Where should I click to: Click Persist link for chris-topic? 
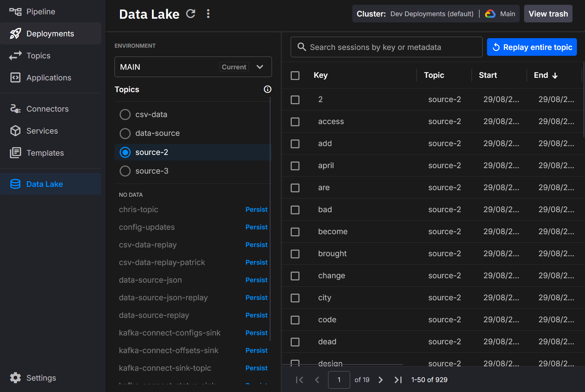click(x=256, y=210)
